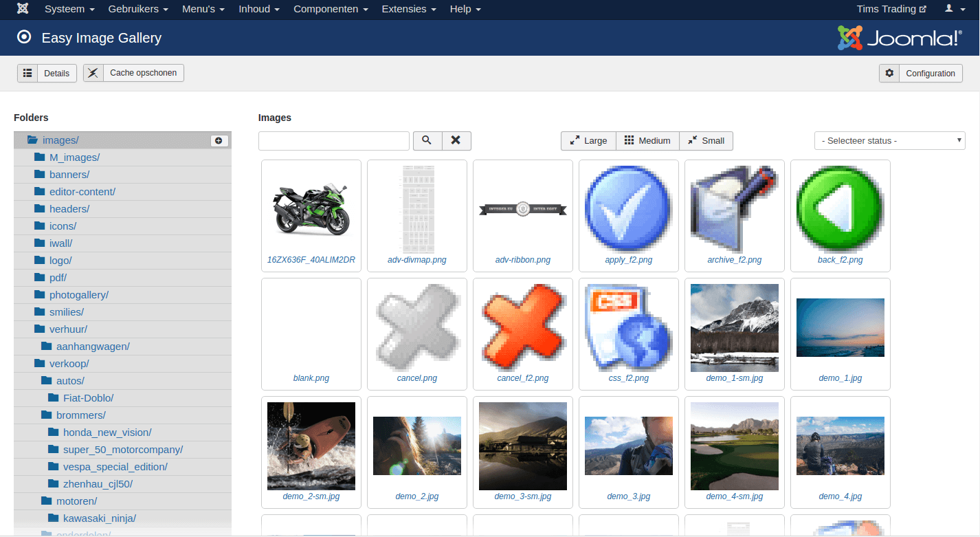
Task: Click the blank.png file name
Action: pyautogui.click(x=311, y=378)
